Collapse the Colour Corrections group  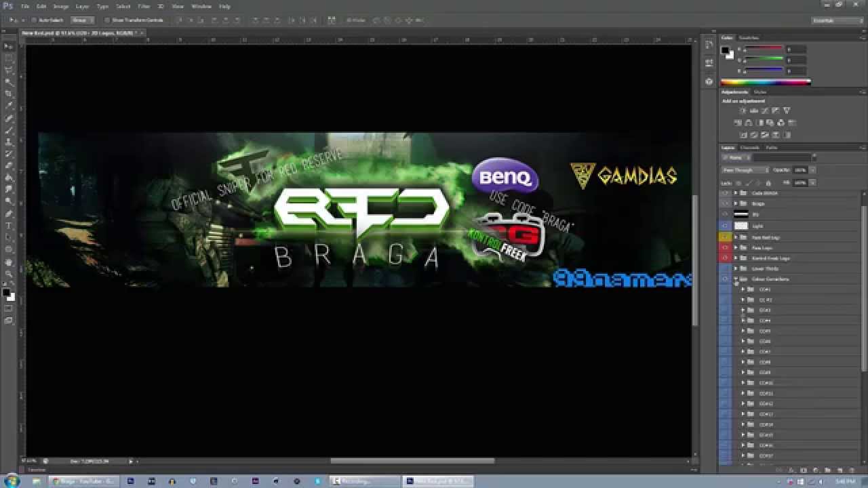pos(736,279)
